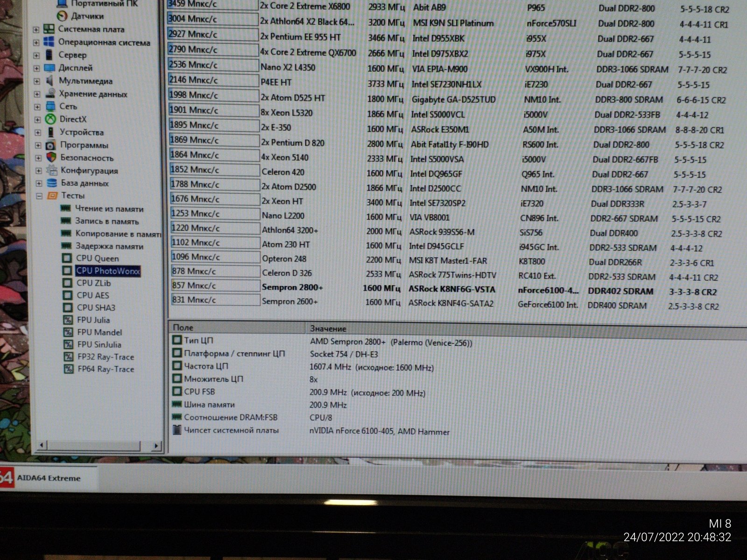Click the Безопасность shield icon
The height and width of the screenshot is (560, 747).
51,158
